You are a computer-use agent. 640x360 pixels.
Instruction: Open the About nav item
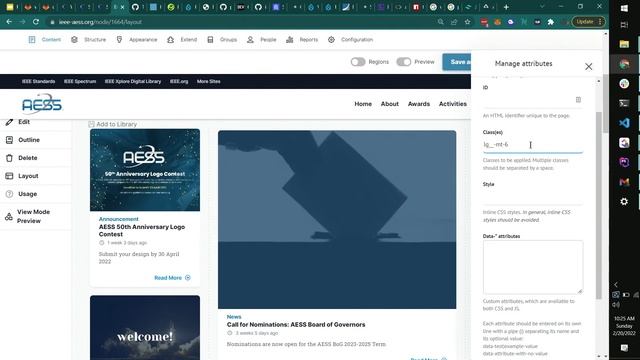pyautogui.click(x=390, y=104)
